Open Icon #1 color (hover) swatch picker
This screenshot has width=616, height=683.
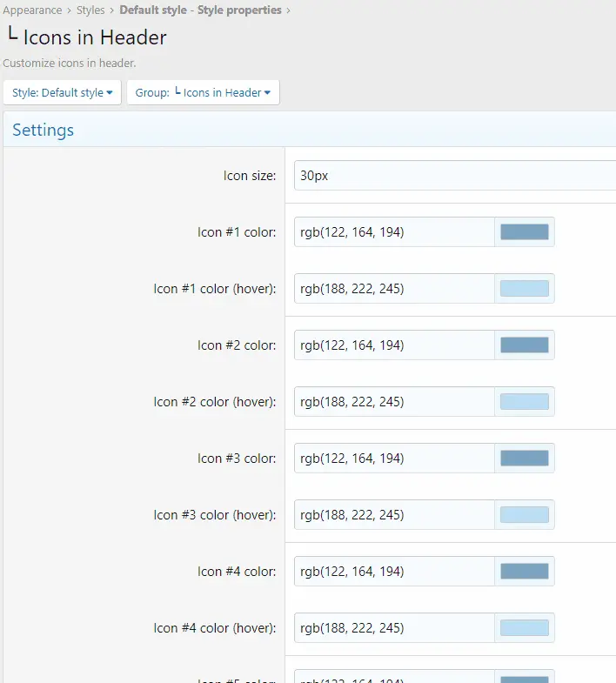click(x=524, y=289)
